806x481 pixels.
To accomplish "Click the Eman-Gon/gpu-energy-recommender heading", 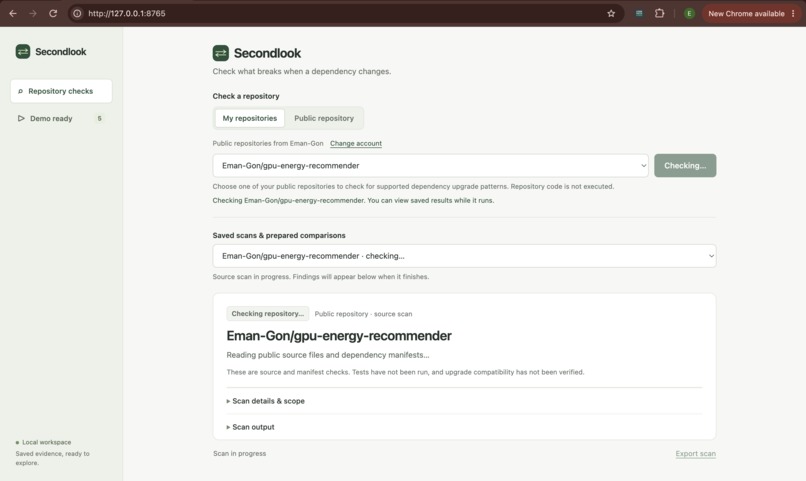I will click(x=339, y=336).
